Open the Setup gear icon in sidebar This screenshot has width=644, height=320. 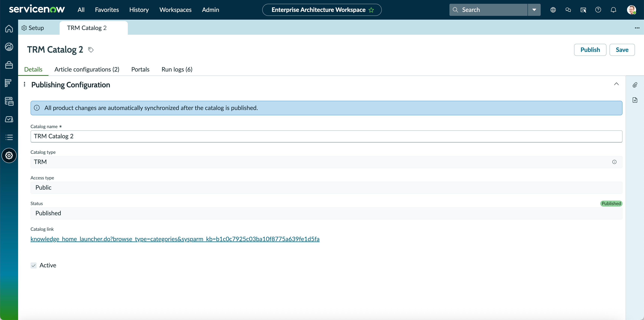tap(9, 155)
